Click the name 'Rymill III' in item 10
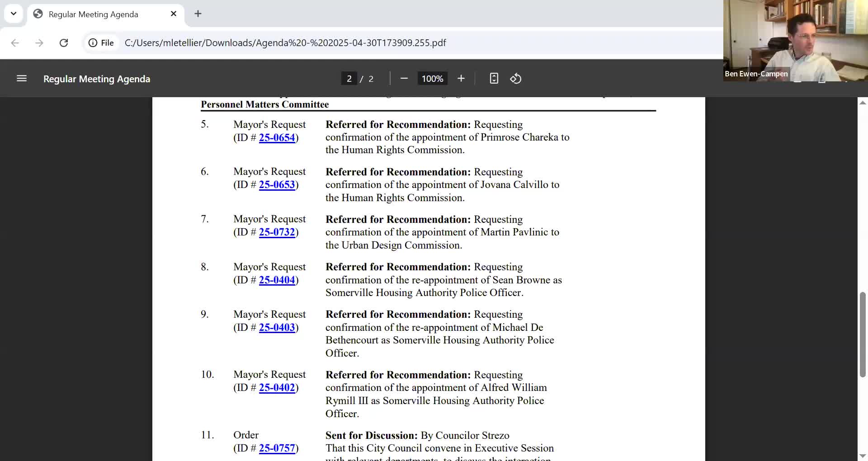 click(x=347, y=400)
